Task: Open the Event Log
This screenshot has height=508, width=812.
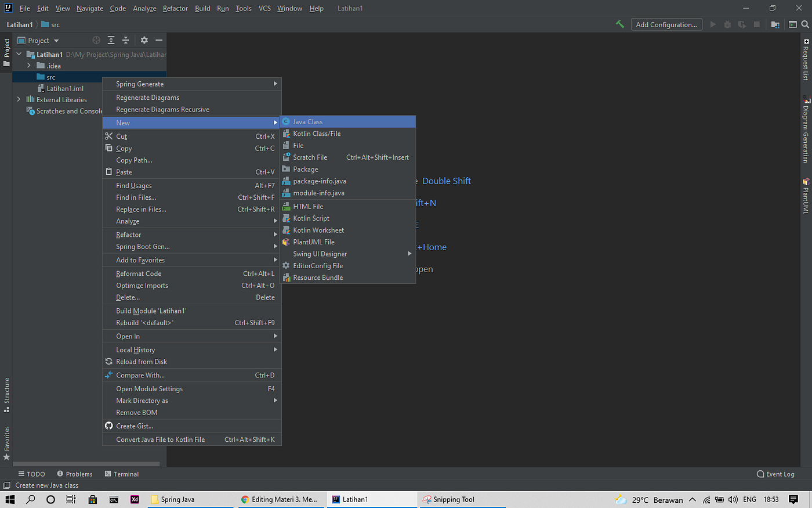Action: 775,474
